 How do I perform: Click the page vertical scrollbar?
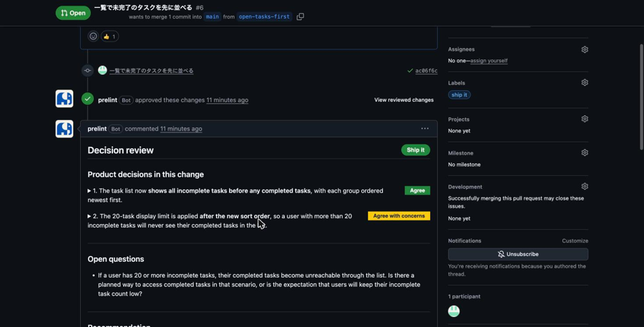coord(641,97)
